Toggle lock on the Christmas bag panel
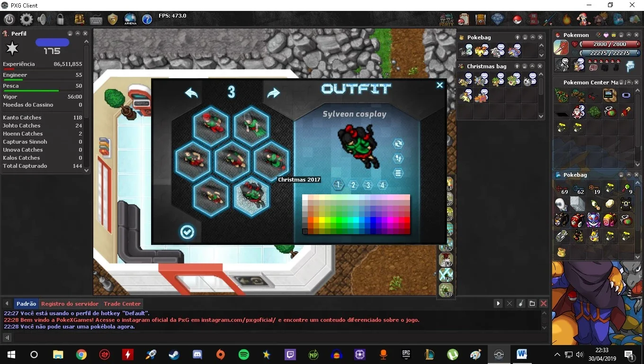Screen dimensions: 644x364 coord(525,66)
